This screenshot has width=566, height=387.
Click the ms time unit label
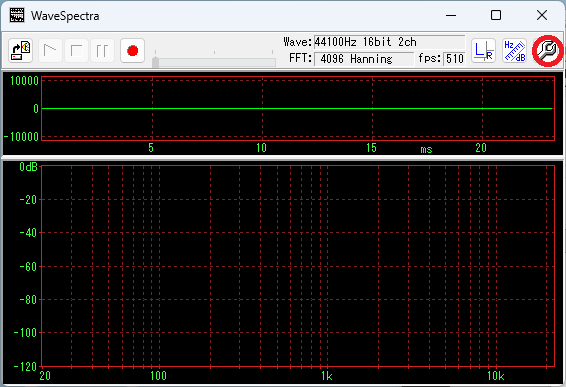coord(426,149)
